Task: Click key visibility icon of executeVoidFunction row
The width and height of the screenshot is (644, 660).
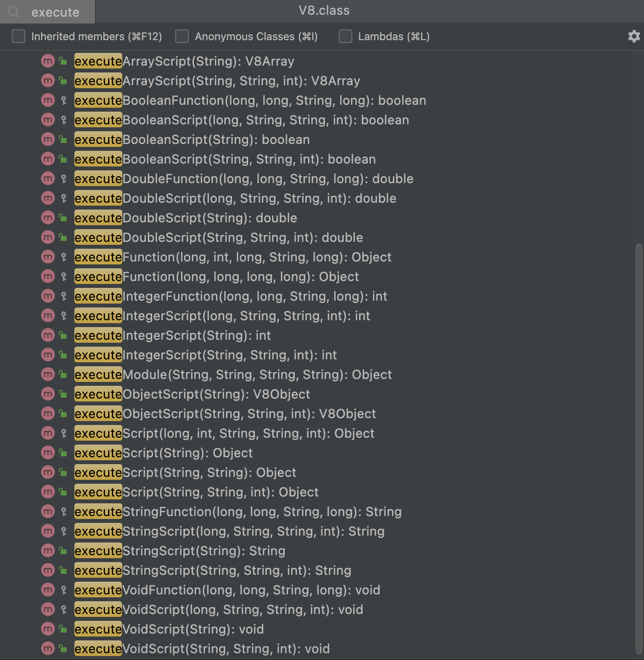Action: click(64, 590)
